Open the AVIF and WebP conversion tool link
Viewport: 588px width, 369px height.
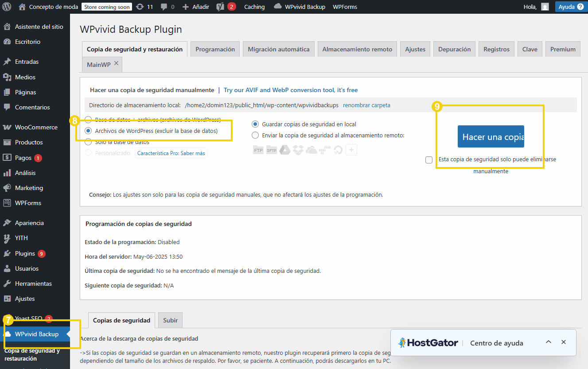(291, 90)
